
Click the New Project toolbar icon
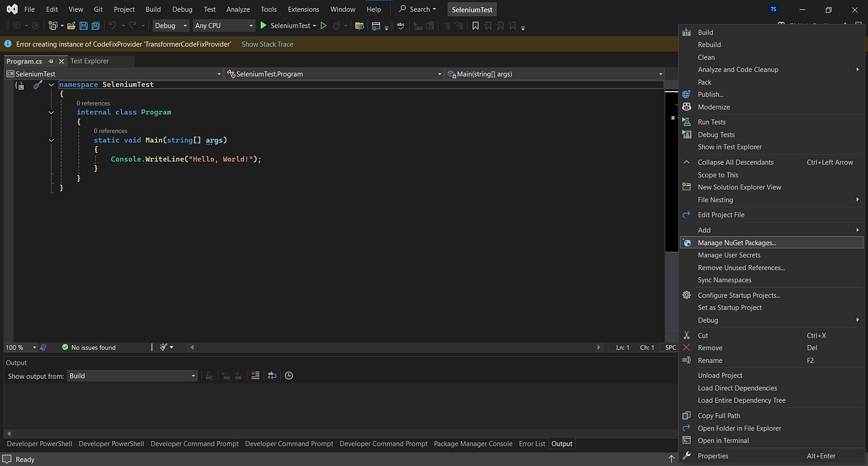coord(53,25)
